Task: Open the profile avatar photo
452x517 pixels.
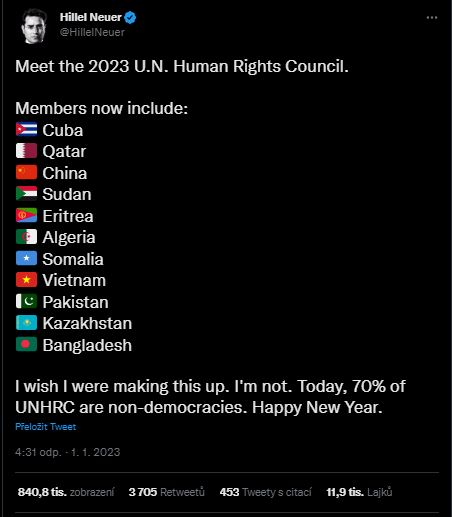Action: point(34,26)
